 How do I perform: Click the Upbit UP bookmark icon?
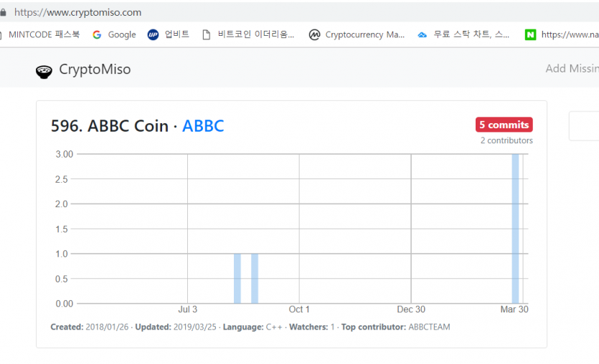point(153,34)
